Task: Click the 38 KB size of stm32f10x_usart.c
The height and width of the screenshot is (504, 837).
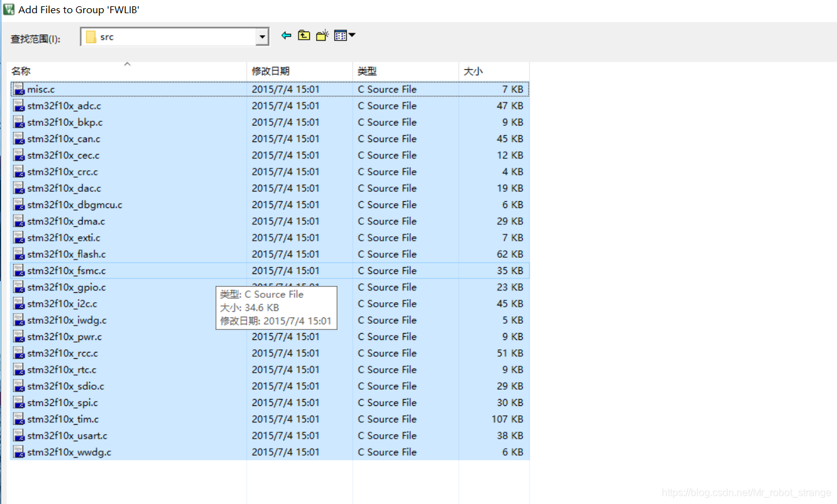Action: [510, 436]
